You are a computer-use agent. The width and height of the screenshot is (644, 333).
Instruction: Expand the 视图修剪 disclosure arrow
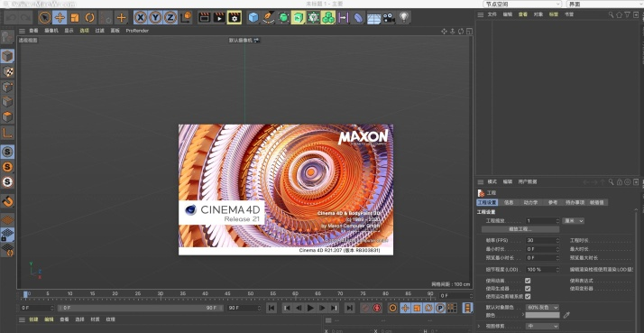(x=479, y=326)
